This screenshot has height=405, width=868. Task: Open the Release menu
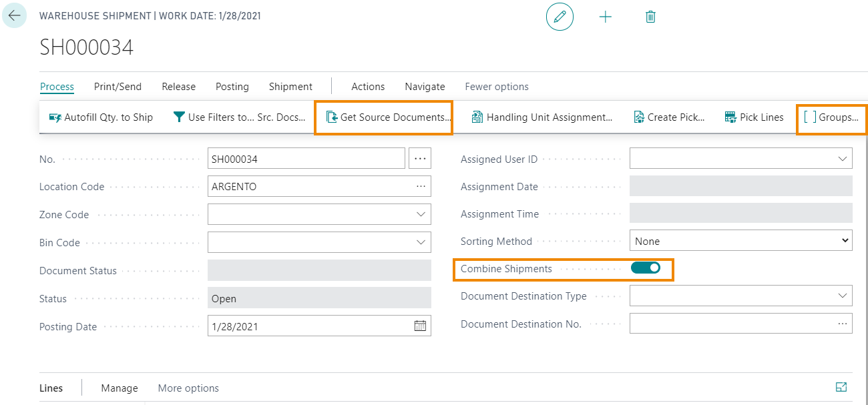(x=179, y=87)
